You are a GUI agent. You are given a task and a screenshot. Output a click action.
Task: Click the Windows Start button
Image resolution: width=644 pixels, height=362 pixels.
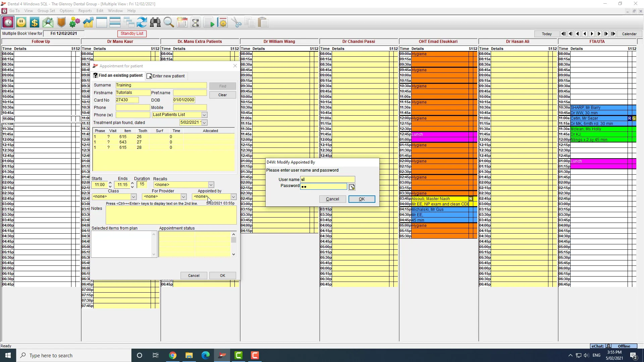[x=8, y=355]
